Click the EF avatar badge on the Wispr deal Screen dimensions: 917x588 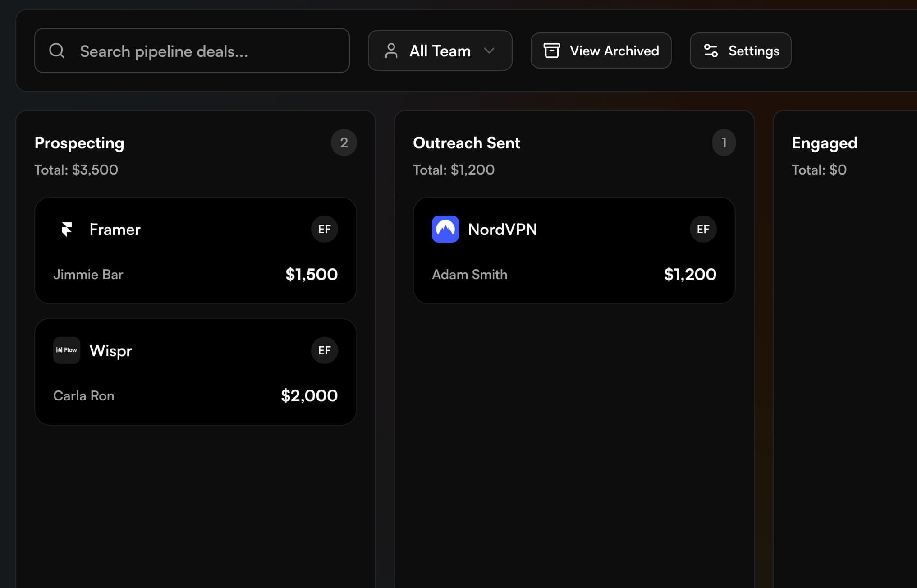click(x=324, y=350)
